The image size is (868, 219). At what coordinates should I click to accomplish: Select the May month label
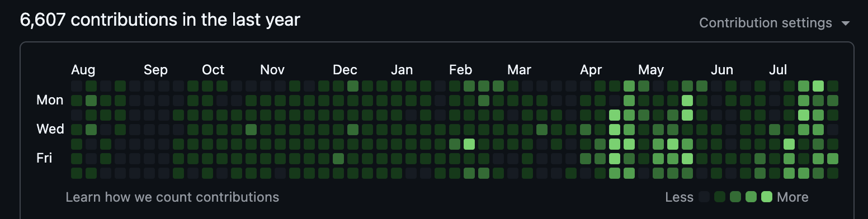(x=651, y=70)
